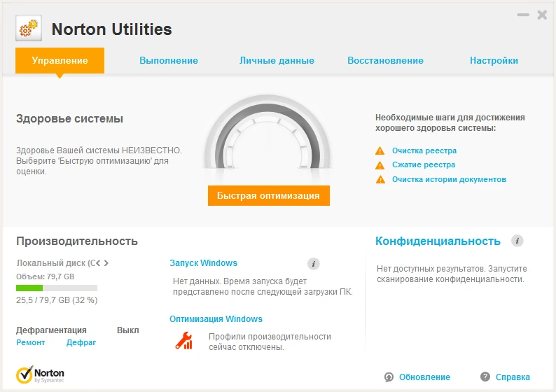Click the warning icon beside Очистка реестра

pyautogui.click(x=380, y=151)
